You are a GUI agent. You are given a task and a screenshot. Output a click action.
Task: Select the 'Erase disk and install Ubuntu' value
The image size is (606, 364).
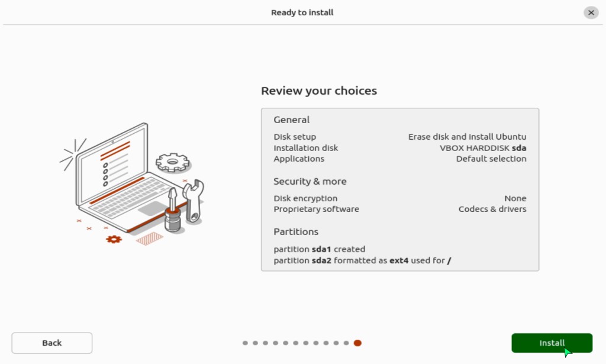(x=467, y=137)
